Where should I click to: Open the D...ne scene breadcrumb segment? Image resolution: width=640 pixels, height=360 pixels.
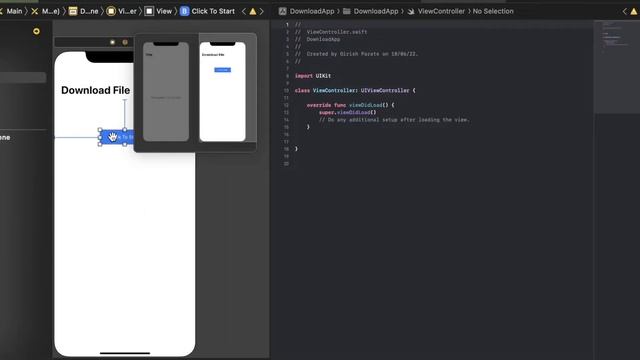point(84,11)
